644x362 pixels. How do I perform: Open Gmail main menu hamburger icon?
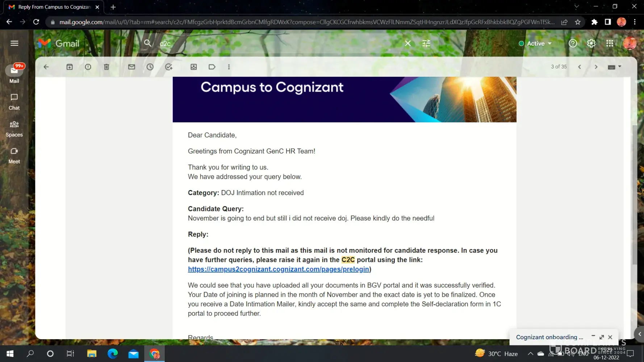[14, 43]
